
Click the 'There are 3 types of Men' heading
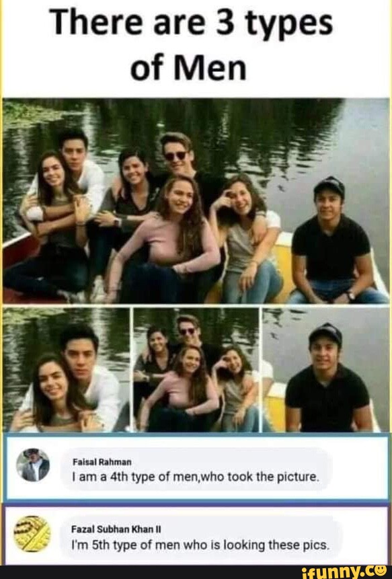194,45
